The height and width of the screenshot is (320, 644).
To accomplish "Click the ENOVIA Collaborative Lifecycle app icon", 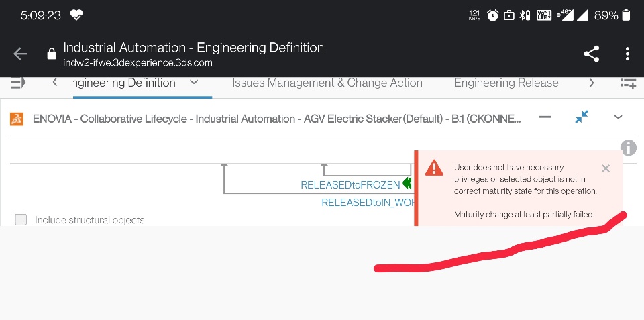I will [x=17, y=119].
